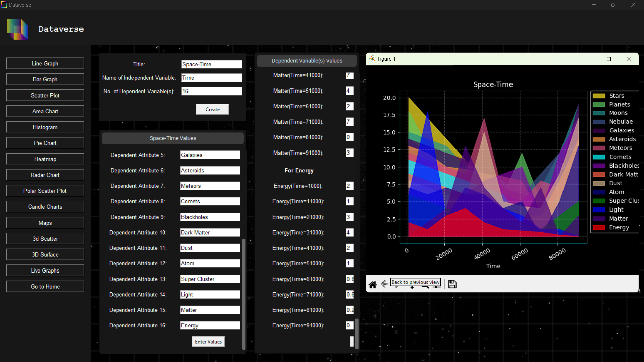Click the Figure 1 window icon
The height and width of the screenshot is (362, 644).
coord(372,59)
